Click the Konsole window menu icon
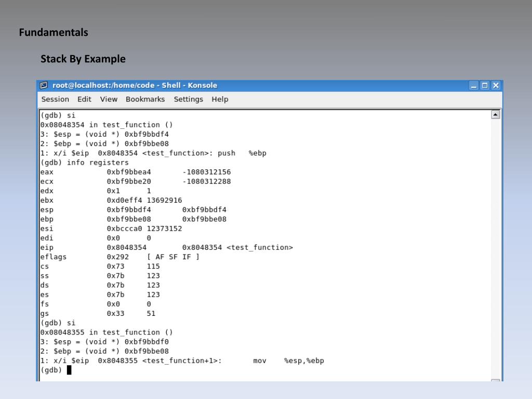 (44, 85)
